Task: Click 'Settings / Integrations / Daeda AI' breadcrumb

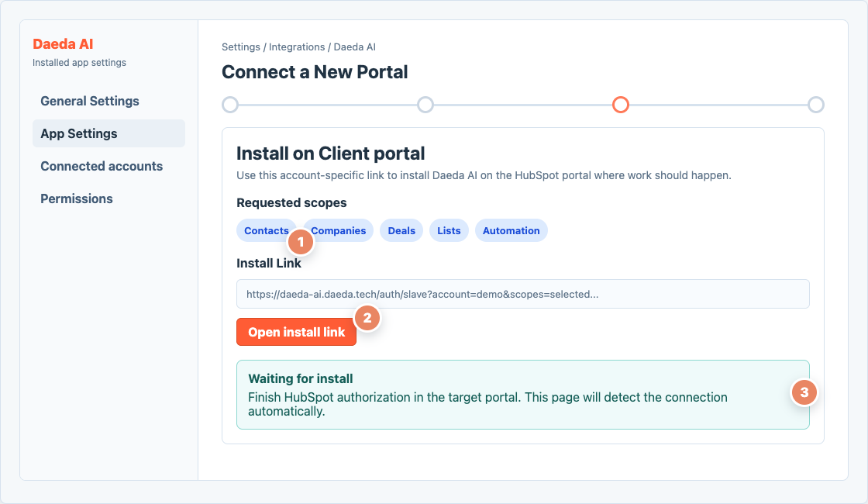Action: (x=298, y=47)
